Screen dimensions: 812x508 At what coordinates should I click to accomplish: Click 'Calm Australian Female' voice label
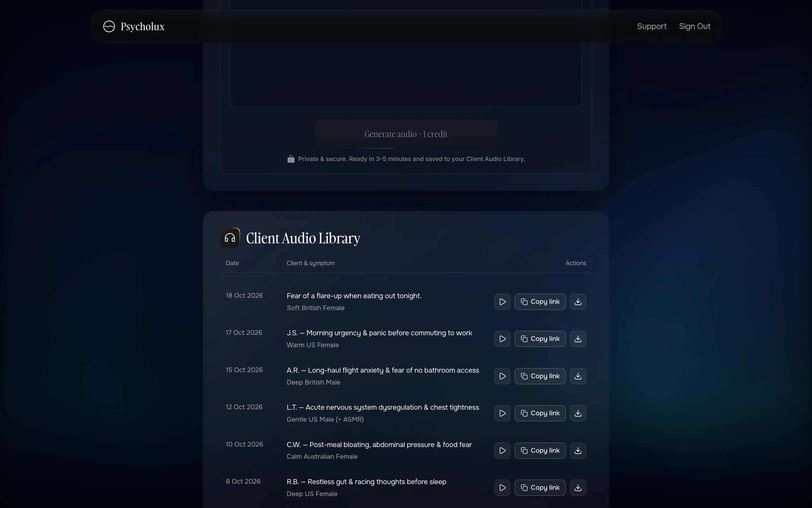[322, 457]
